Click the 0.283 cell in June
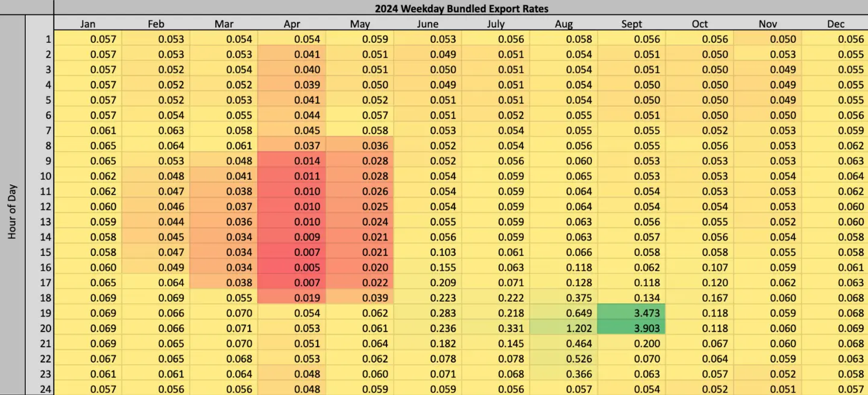Image resolution: width=868 pixels, height=395 pixels. coord(428,313)
